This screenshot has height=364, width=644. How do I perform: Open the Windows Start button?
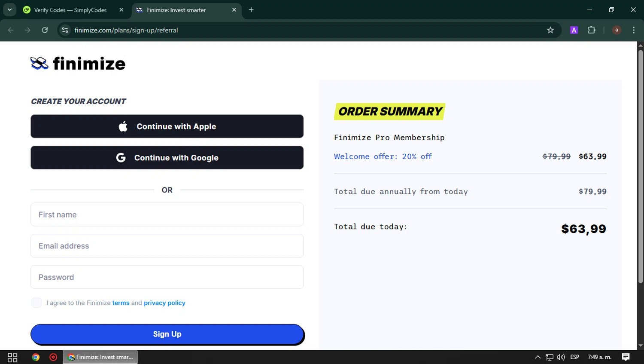click(12, 357)
